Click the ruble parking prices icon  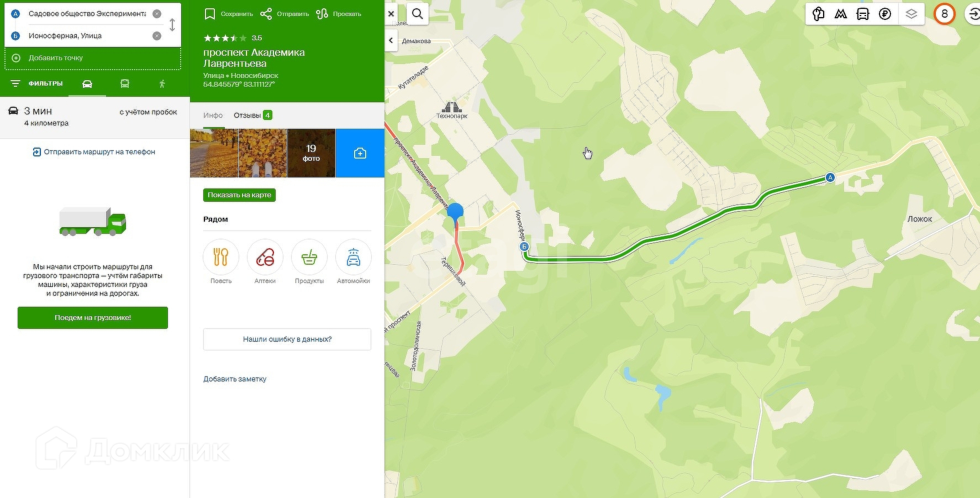point(885,14)
